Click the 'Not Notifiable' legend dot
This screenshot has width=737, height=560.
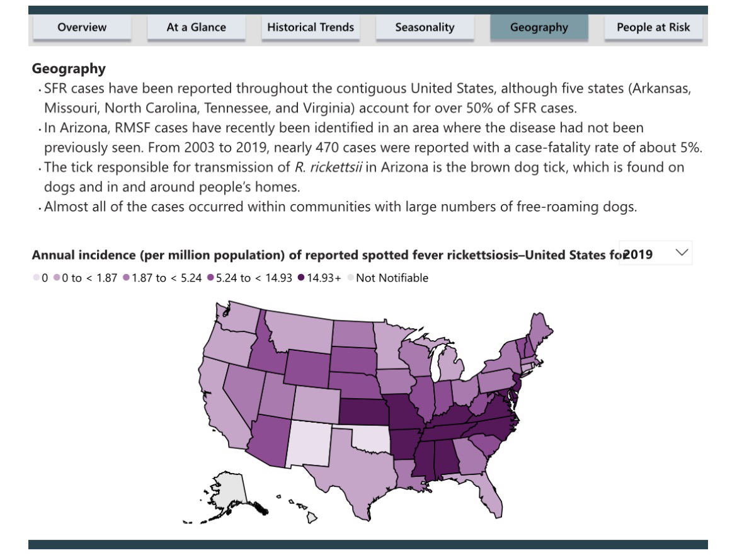[350, 278]
